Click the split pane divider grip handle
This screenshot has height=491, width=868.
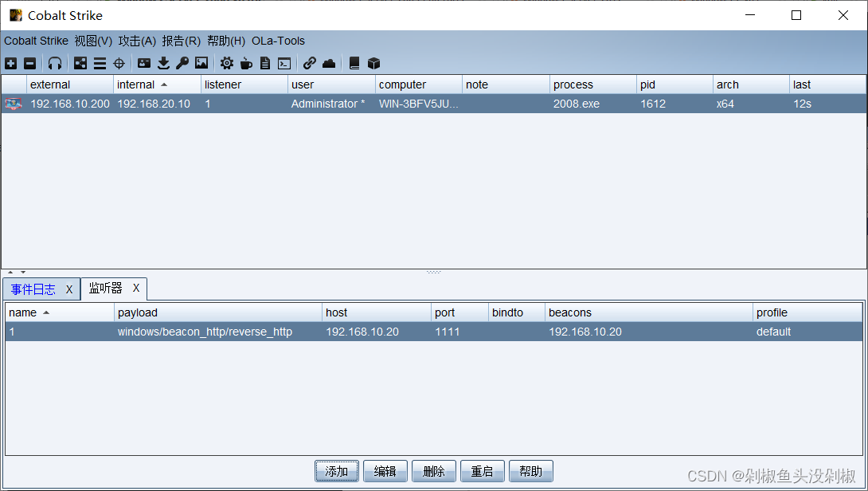pyautogui.click(x=433, y=272)
